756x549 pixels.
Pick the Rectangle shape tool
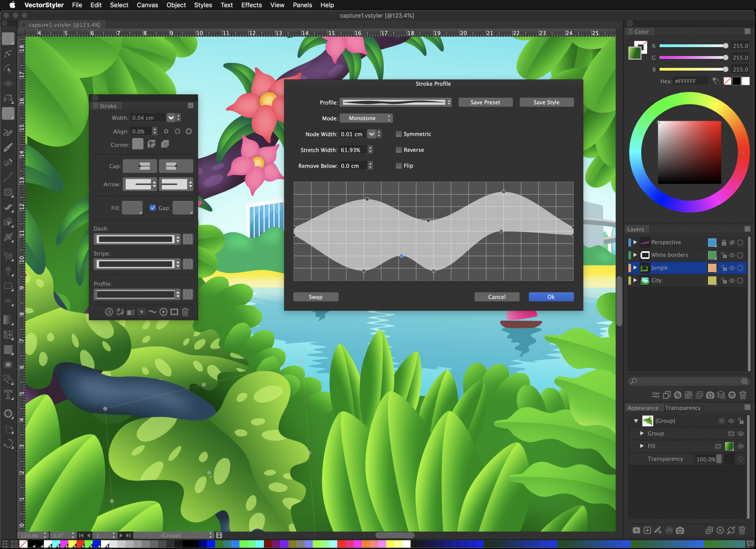pyautogui.click(x=8, y=192)
